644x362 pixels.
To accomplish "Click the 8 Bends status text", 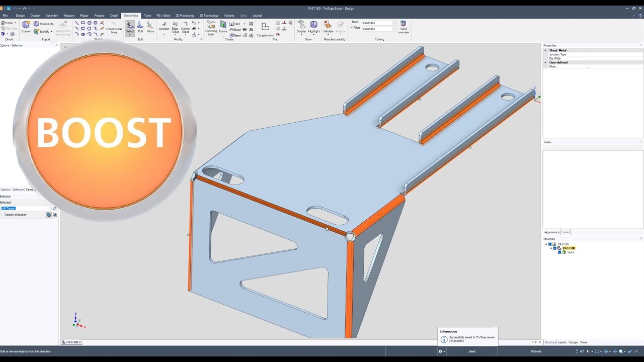I will (536, 351).
